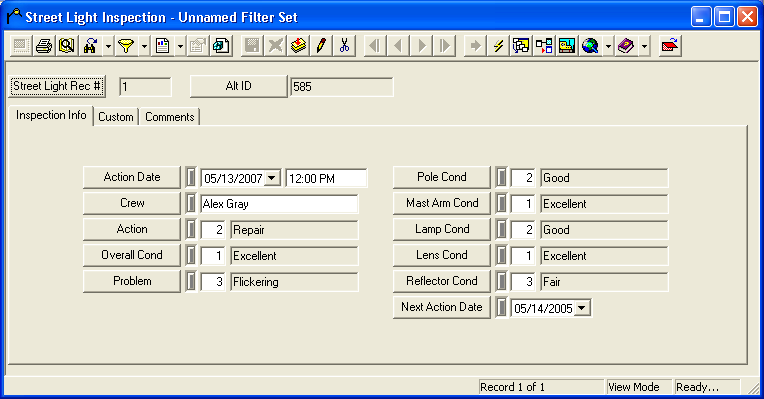Click the Problem label button
The image size is (764, 399).
pyautogui.click(x=132, y=281)
